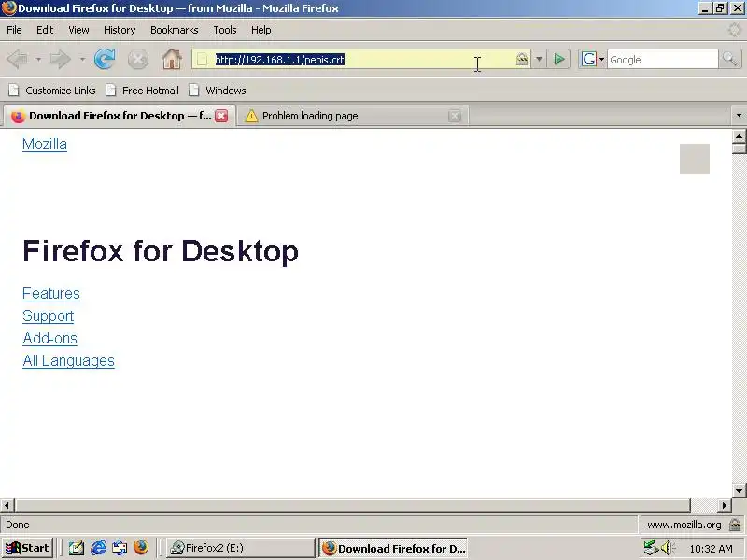Click the vertical scrollbar up arrow
This screenshot has height=560, width=747.
[739, 136]
